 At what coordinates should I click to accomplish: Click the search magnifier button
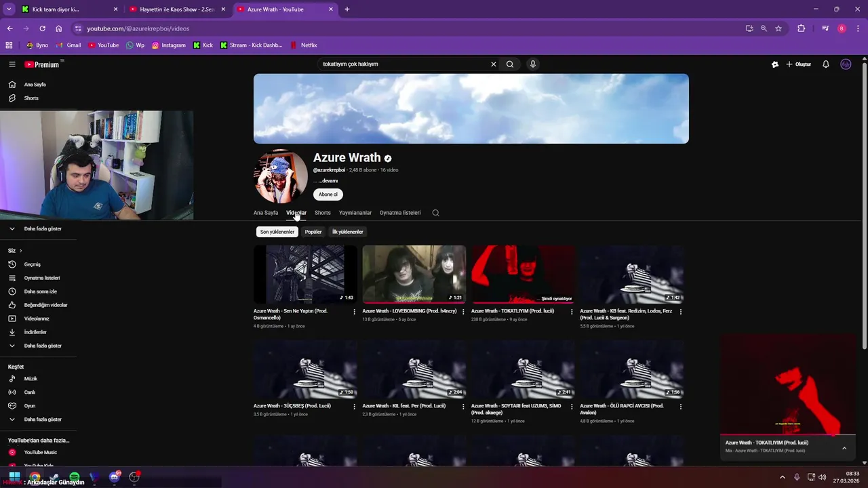point(510,64)
